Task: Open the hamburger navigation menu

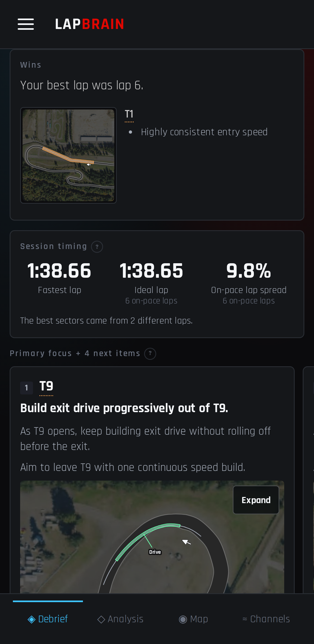Action: click(26, 24)
